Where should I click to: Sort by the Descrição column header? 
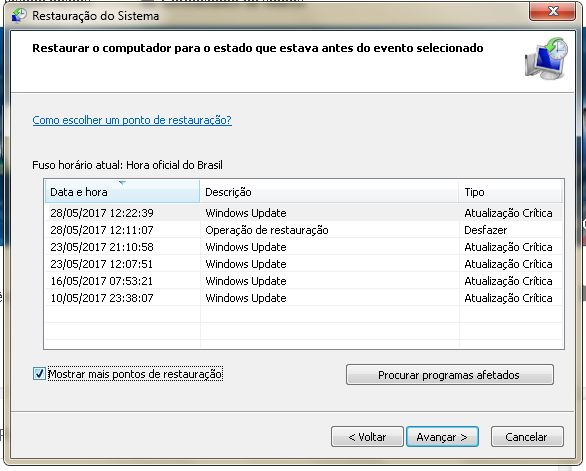pos(329,192)
